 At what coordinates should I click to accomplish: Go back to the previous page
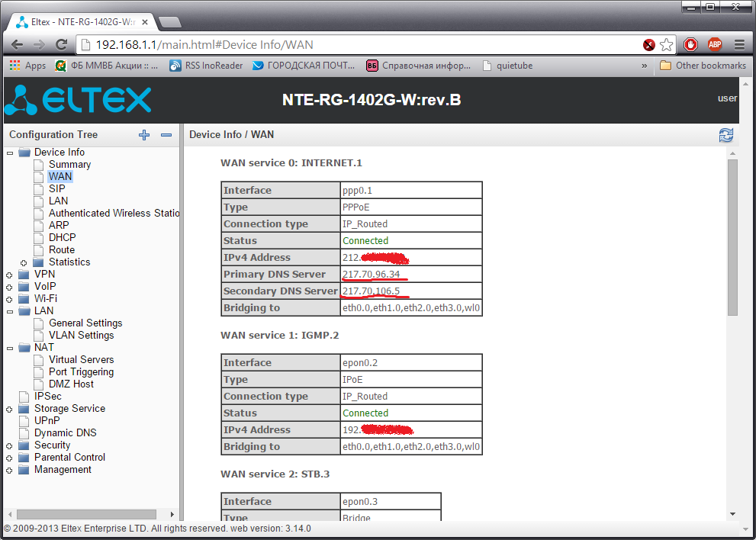coord(17,45)
